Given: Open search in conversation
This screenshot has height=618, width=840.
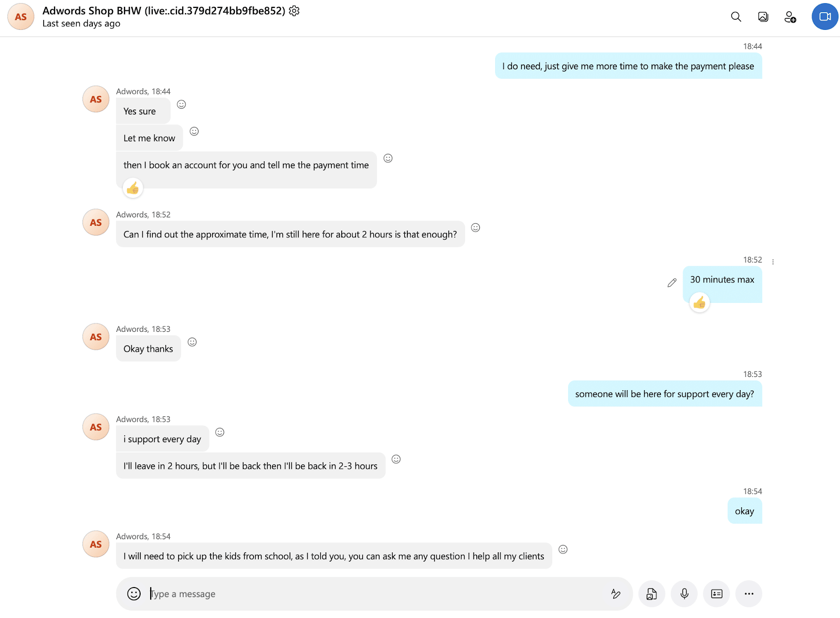Looking at the screenshot, I should tap(736, 17).
